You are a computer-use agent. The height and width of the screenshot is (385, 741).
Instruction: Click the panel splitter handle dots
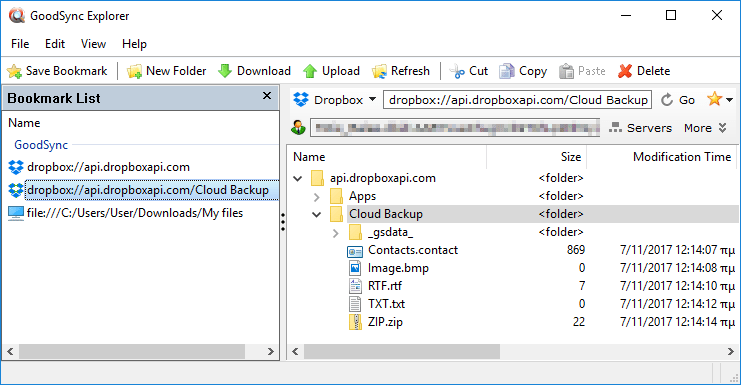(x=283, y=222)
